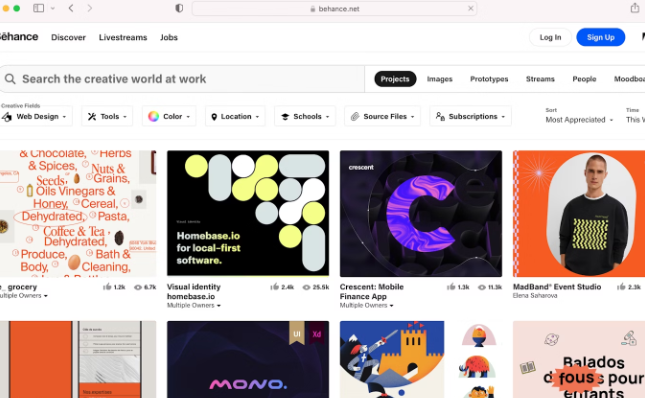Open author Elena Saharova's profile
The height and width of the screenshot is (398, 645).
point(535,296)
